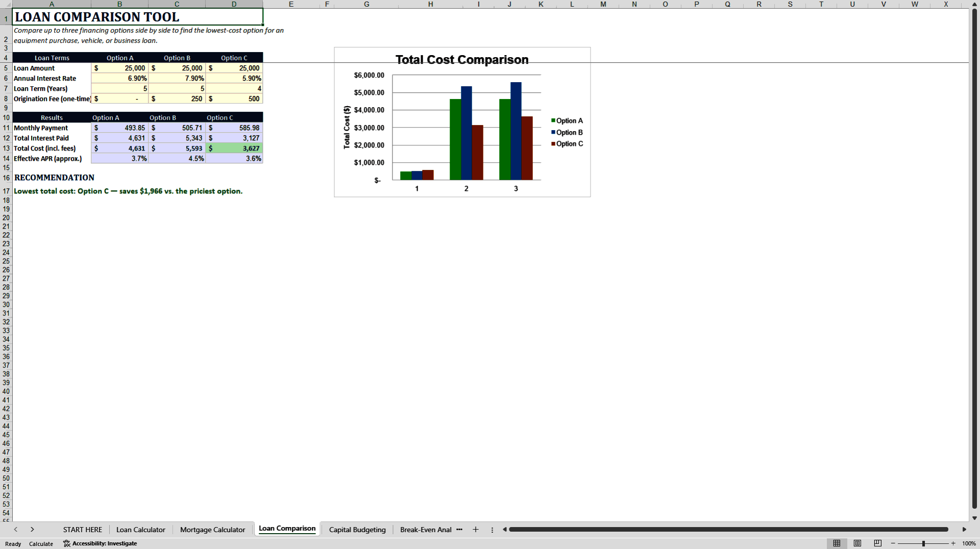
Task: Select the Loan Comparison sheet tab
Action: coord(287,529)
